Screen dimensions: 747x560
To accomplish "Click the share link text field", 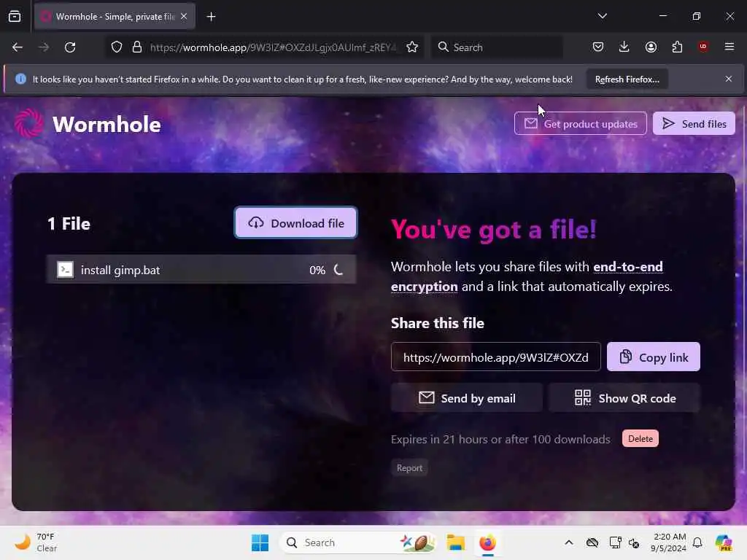I will (x=495, y=357).
